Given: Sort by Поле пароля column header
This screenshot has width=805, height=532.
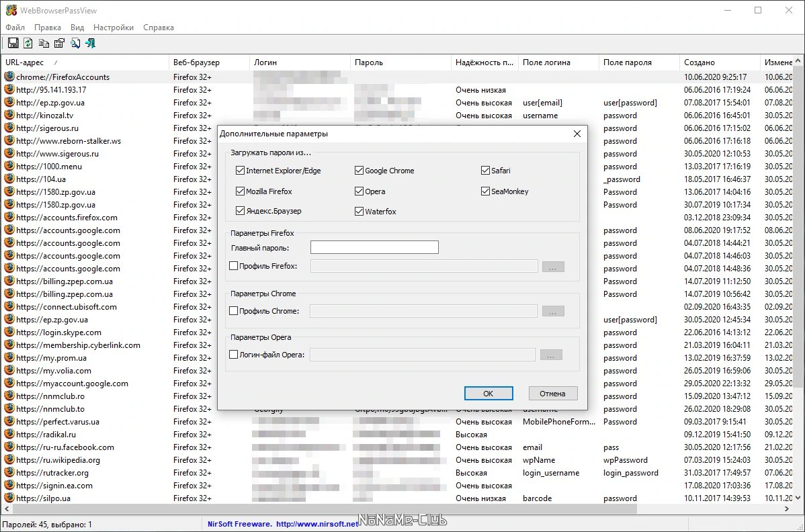Looking at the screenshot, I should click(638, 62).
